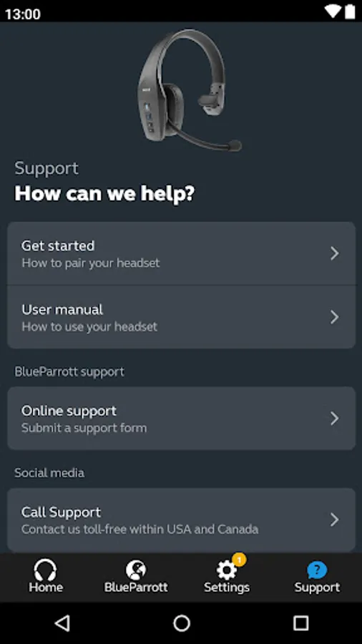Tap the notification badge on Settings

239,560
